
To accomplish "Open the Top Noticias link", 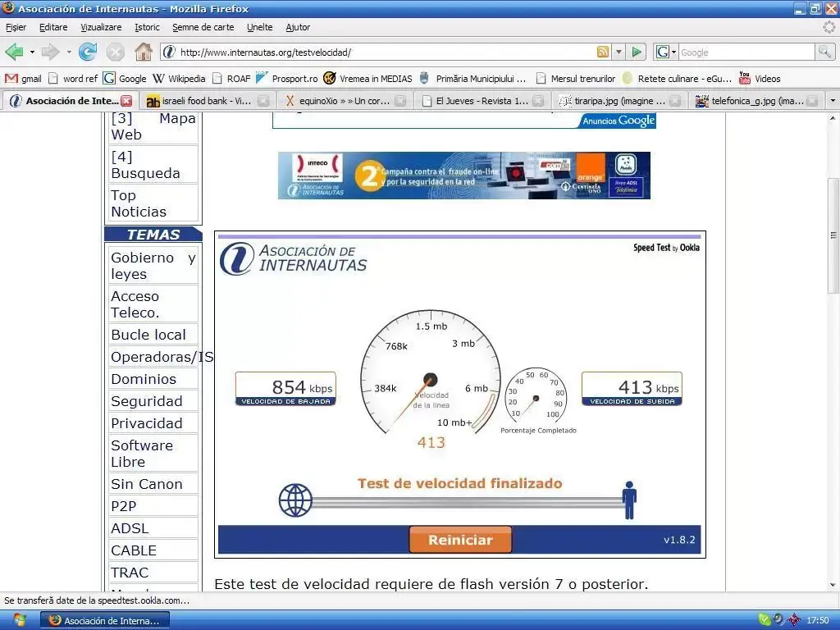I will coord(139,203).
